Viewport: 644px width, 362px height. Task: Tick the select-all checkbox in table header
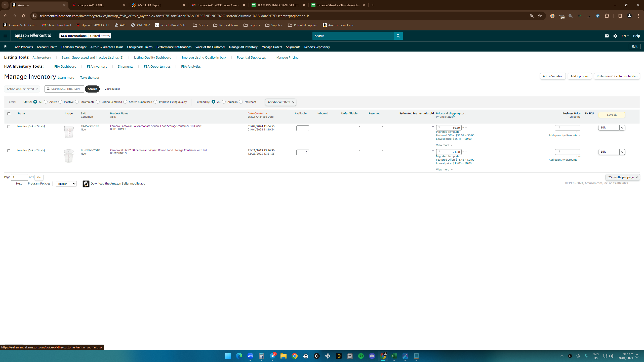point(9,114)
